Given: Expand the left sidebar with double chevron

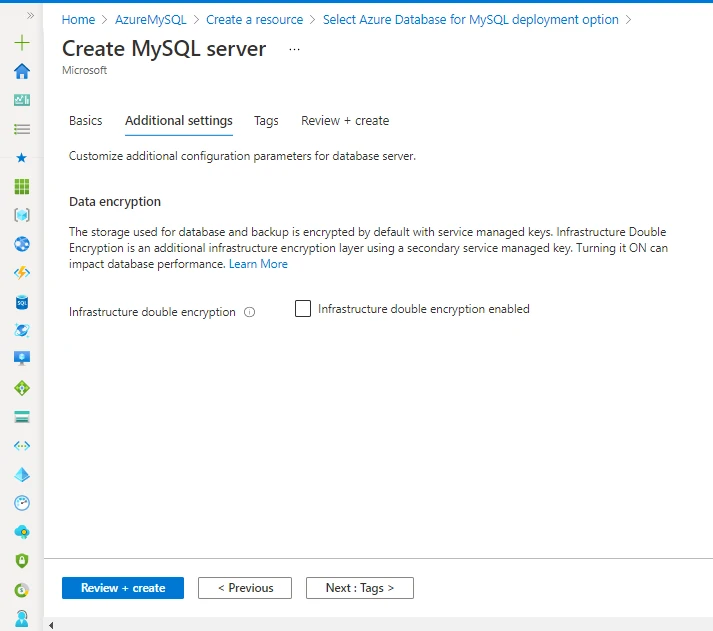Looking at the screenshot, I should point(30,16).
